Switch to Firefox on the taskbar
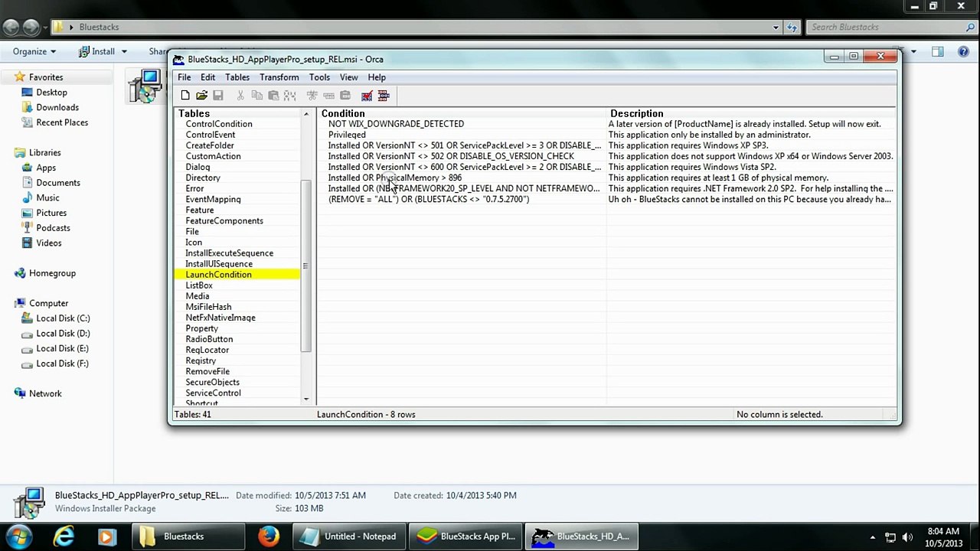This screenshot has height=551, width=980. point(268,536)
